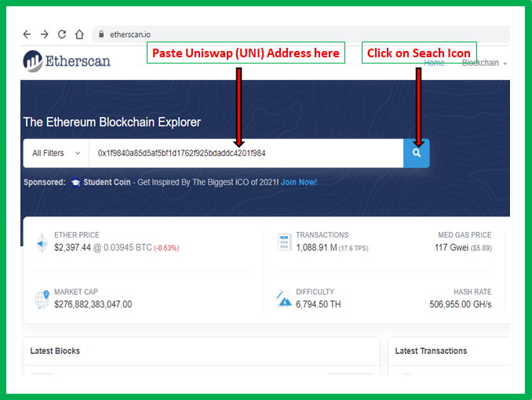Click the med gas price 117 Gwei

(451, 248)
